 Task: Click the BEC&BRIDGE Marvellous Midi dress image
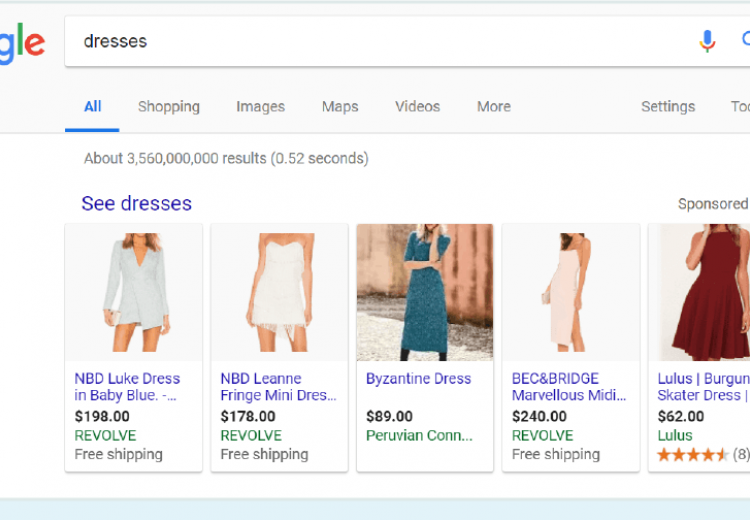click(571, 292)
